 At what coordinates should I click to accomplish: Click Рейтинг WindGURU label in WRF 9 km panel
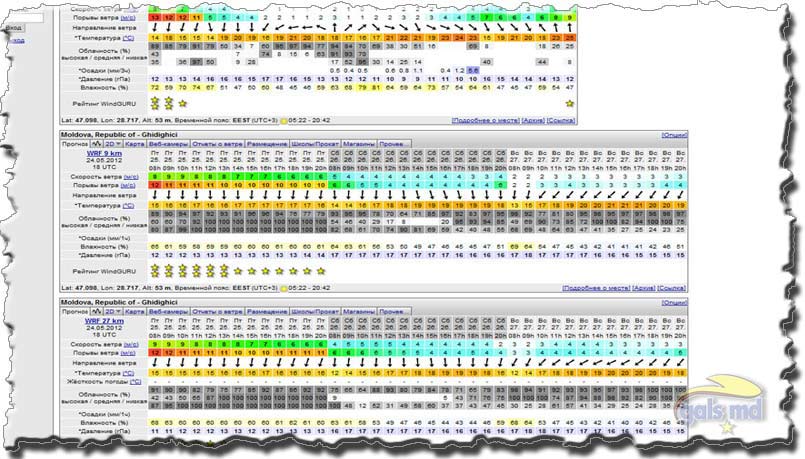point(104,271)
